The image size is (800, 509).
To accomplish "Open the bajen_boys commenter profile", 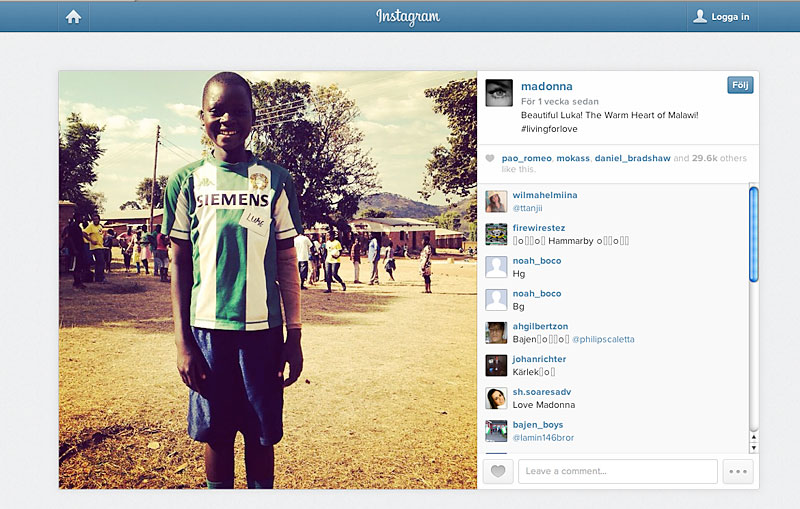I will [538, 424].
